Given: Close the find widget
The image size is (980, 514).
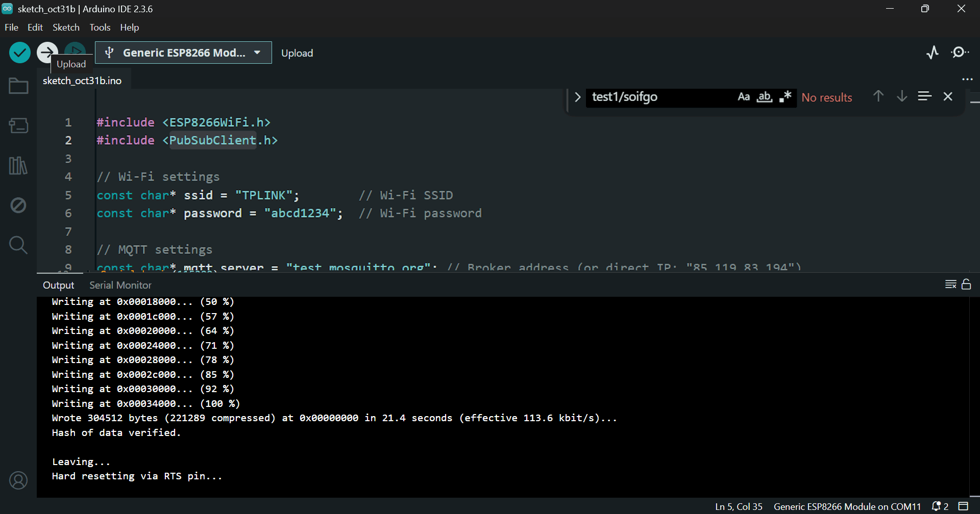Looking at the screenshot, I should tap(948, 96).
